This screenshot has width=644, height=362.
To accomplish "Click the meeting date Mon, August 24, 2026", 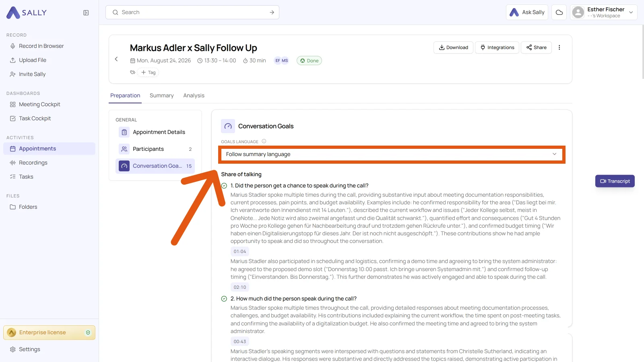I will (x=160, y=61).
